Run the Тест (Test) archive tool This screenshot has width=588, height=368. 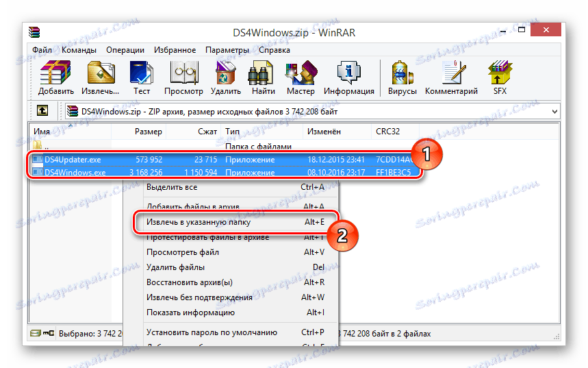(142, 77)
